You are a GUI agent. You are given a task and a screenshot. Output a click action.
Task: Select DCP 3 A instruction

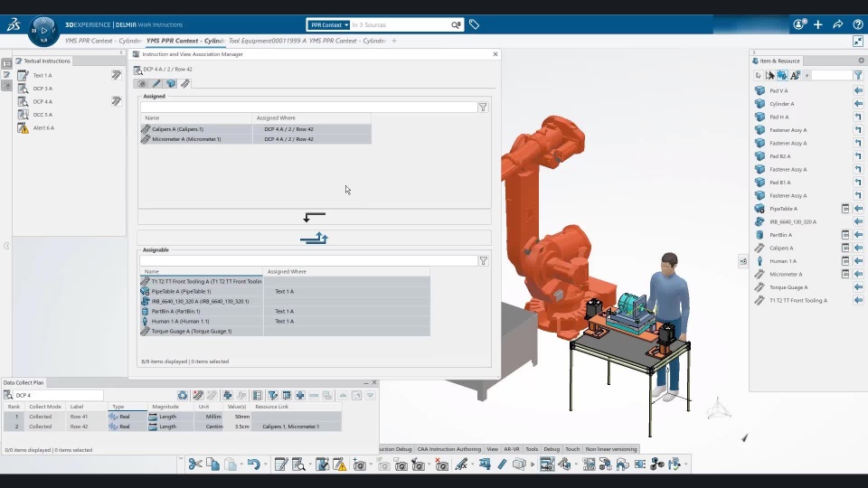click(42, 89)
